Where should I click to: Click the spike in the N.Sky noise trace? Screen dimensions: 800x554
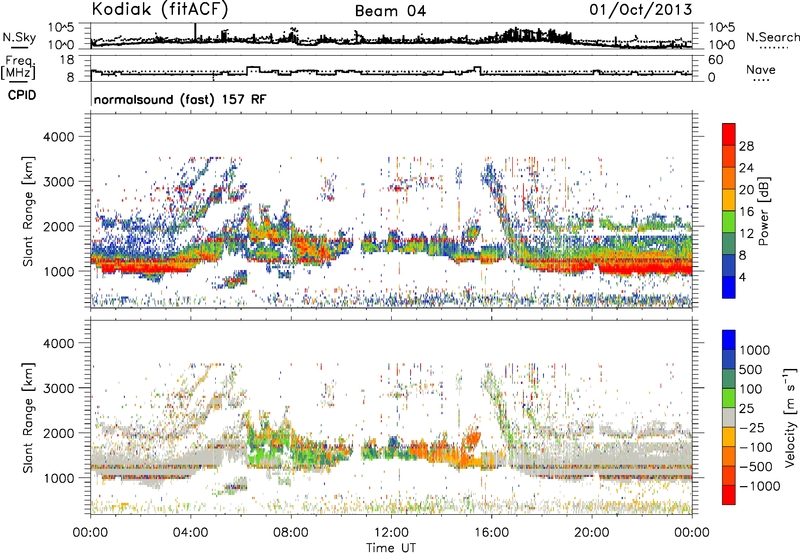pyautogui.click(x=195, y=32)
